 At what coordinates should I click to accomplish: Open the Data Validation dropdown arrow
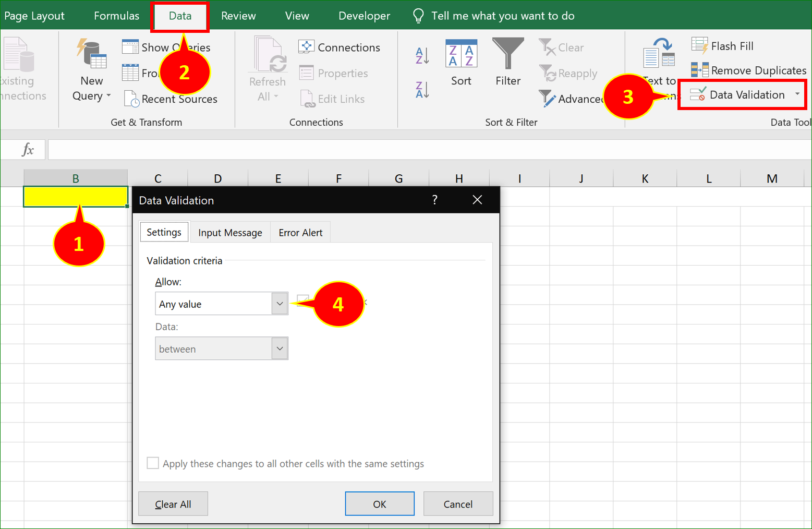pyautogui.click(x=797, y=94)
